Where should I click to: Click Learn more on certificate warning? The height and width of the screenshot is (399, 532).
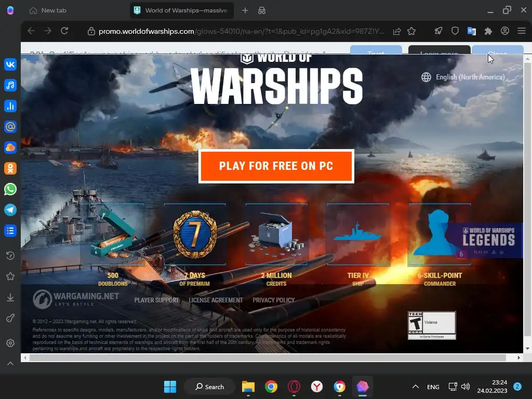(440, 50)
